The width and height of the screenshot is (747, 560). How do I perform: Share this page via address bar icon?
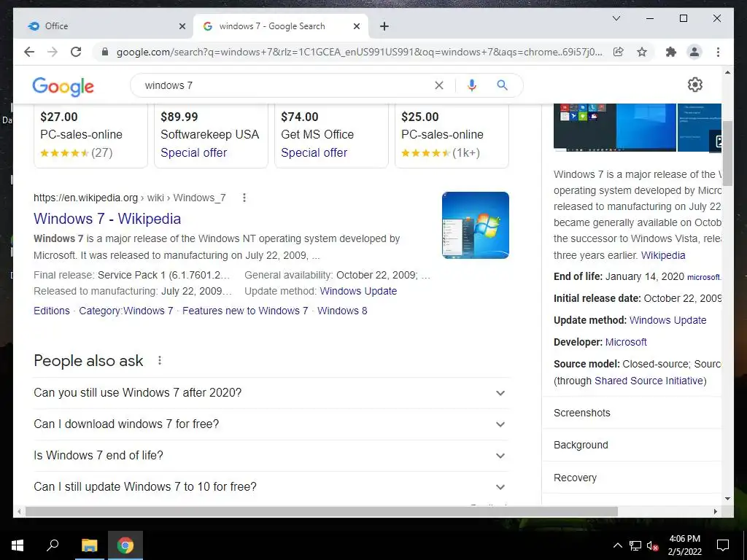pos(619,52)
